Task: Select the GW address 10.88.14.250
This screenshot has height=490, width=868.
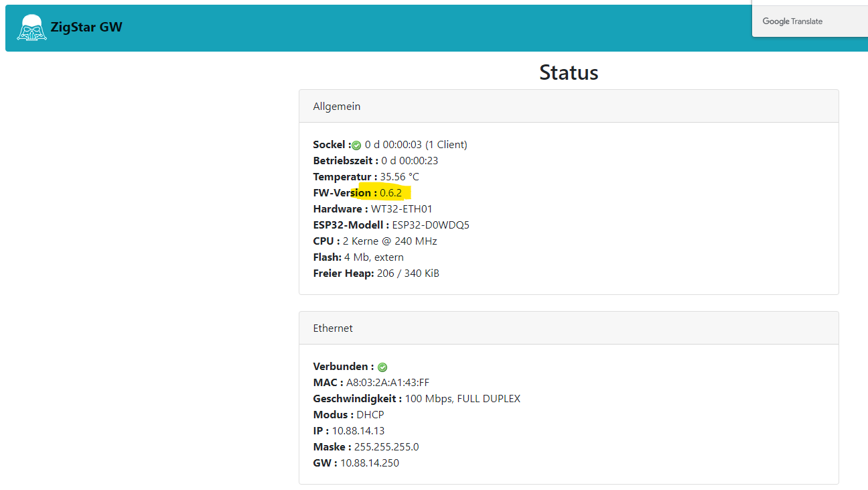Action: 370,463
